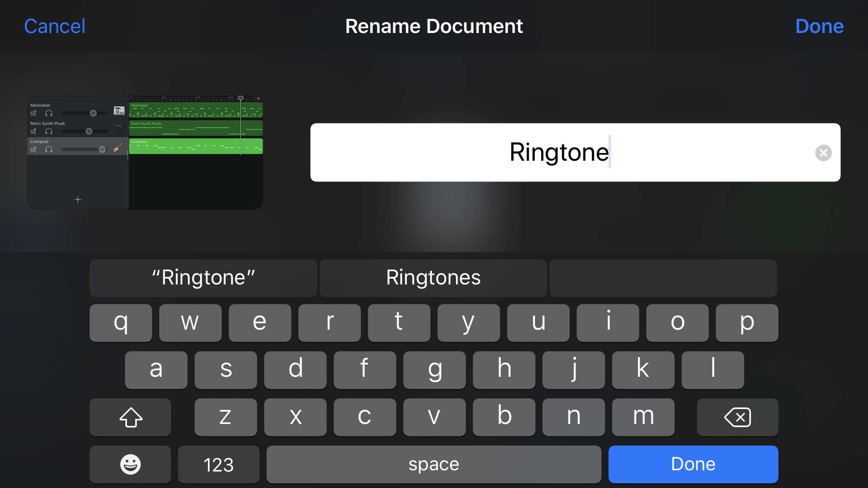Tap the u key
Viewport: 868px width, 488px height.
click(x=538, y=323)
